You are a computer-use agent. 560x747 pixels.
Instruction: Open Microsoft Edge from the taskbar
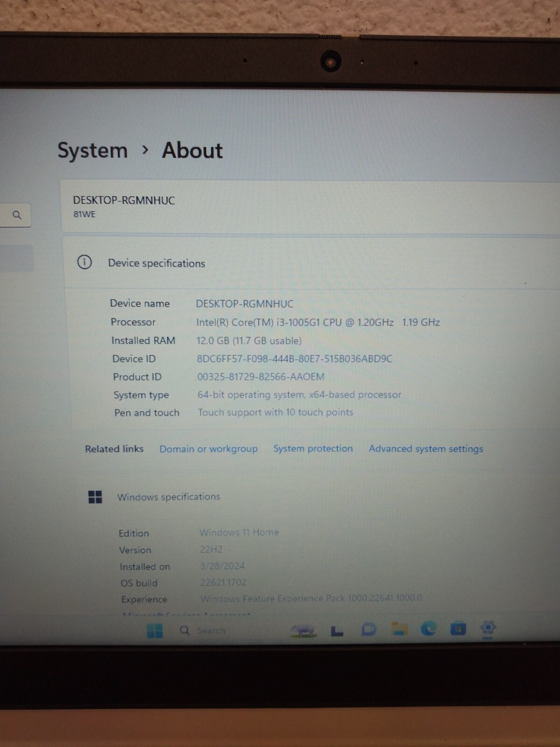(x=428, y=628)
